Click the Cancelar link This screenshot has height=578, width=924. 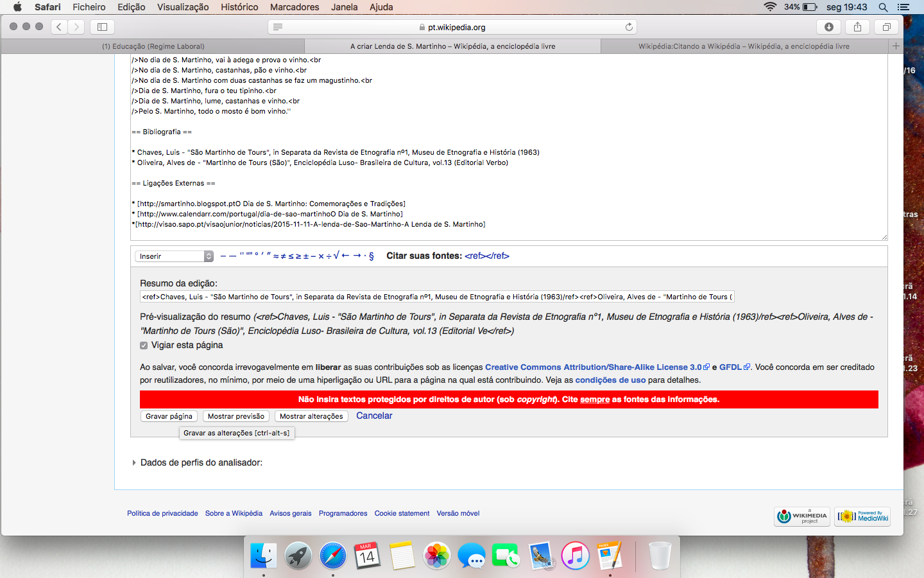(374, 416)
